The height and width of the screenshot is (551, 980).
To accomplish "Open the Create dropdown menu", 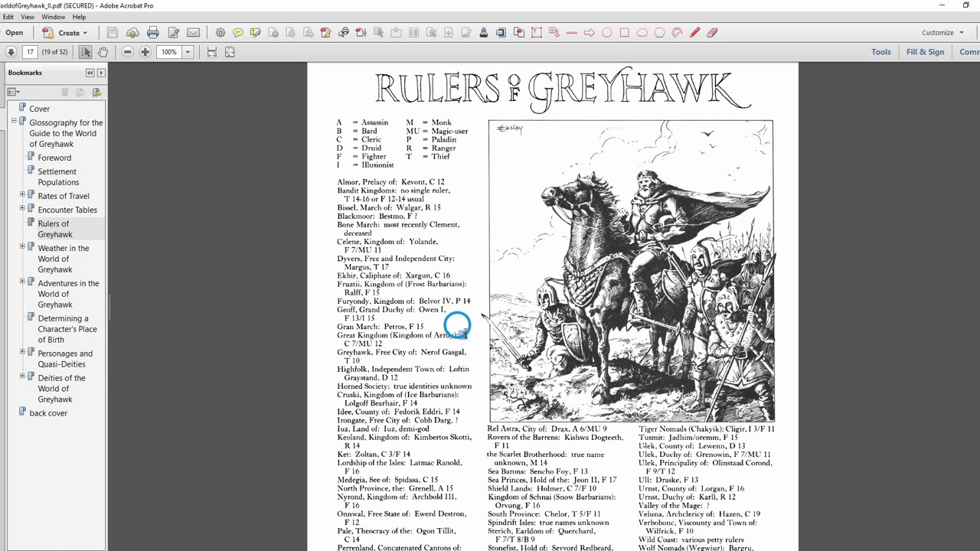I will coord(64,33).
